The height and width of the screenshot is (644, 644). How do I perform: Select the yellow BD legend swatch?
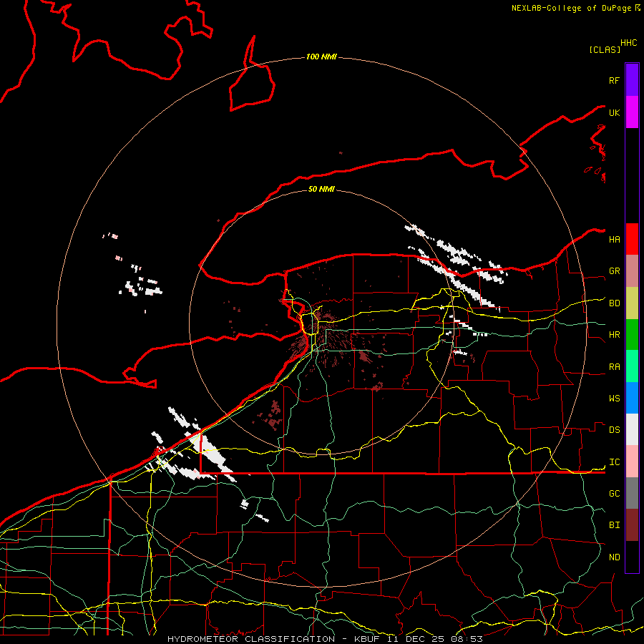tap(632, 303)
